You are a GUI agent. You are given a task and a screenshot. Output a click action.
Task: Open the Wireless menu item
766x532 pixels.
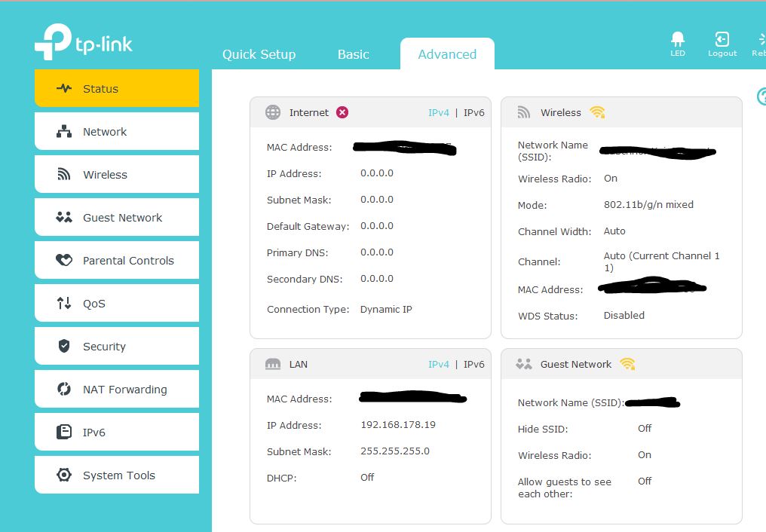[117, 174]
